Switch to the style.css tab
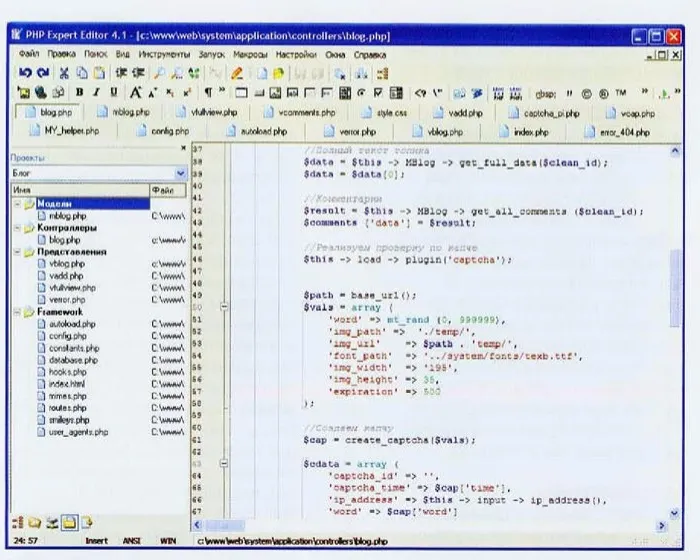The height and width of the screenshot is (560, 700). pyautogui.click(x=385, y=113)
